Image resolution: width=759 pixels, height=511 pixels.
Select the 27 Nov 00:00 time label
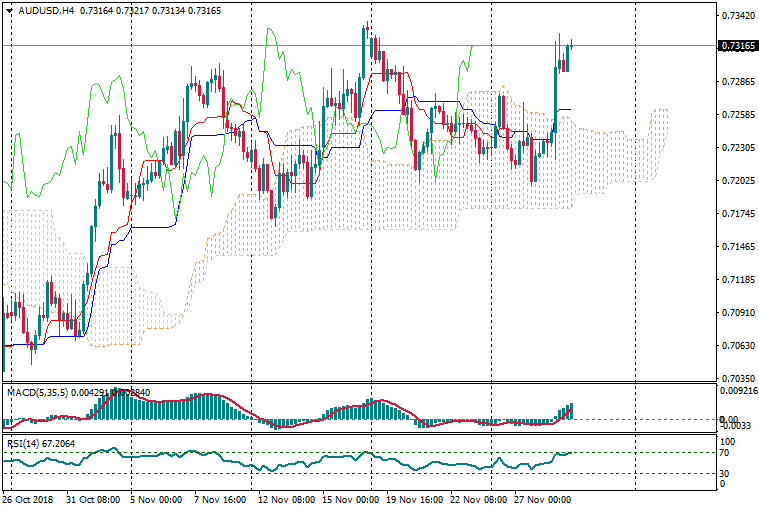(543, 499)
